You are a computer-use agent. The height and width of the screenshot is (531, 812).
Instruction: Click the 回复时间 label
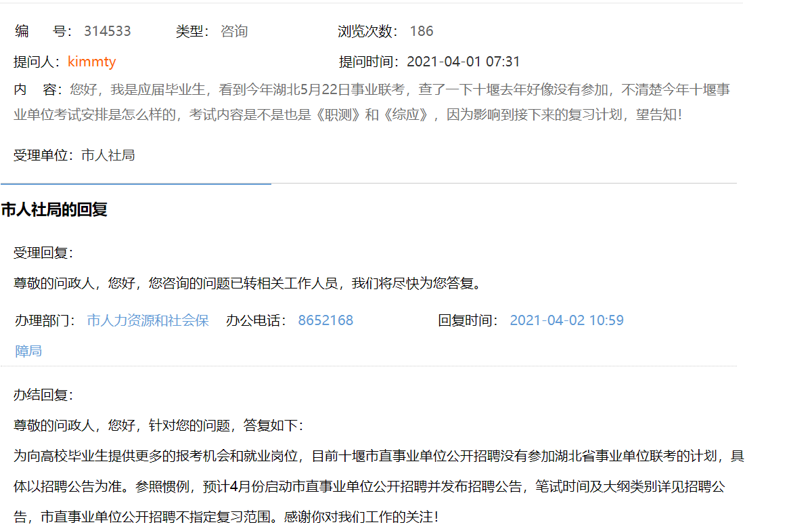(x=468, y=320)
